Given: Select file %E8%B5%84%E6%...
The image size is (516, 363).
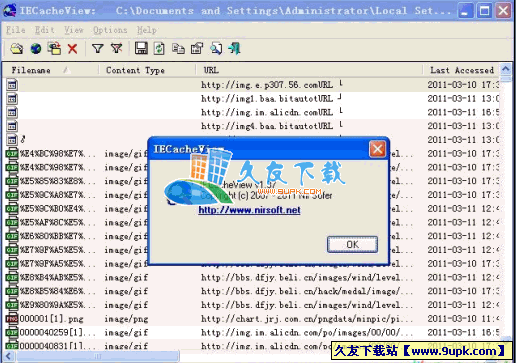Looking at the screenshot, I should 57,291.
